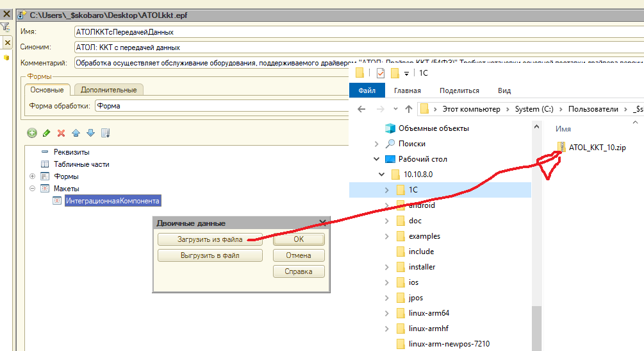Expand the doc folder node

386,221
